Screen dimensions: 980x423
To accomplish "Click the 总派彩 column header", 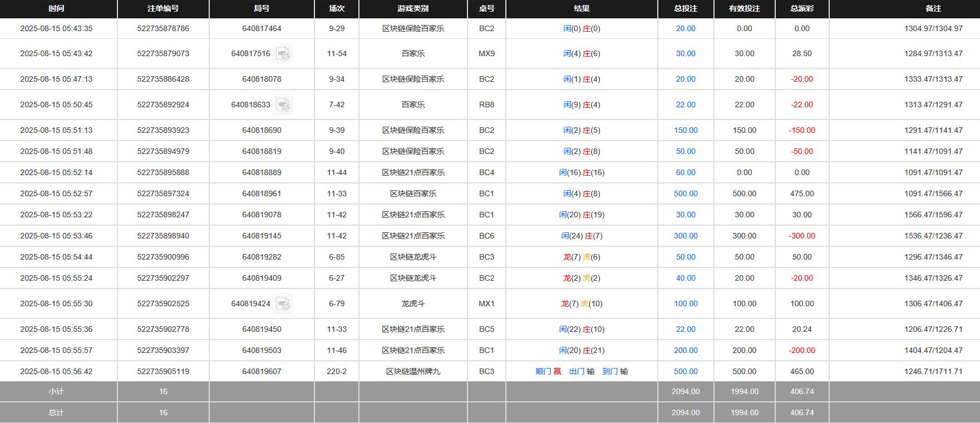I will 802,8.
